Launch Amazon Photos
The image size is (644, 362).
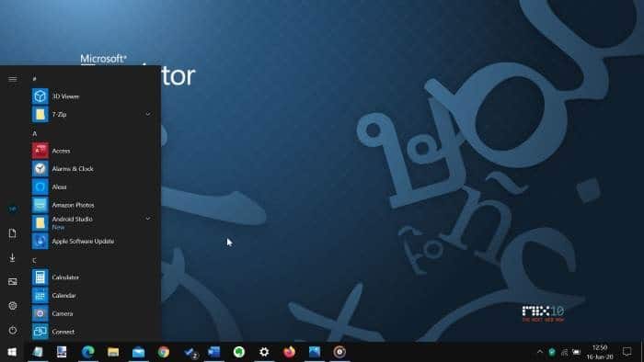[92, 205]
